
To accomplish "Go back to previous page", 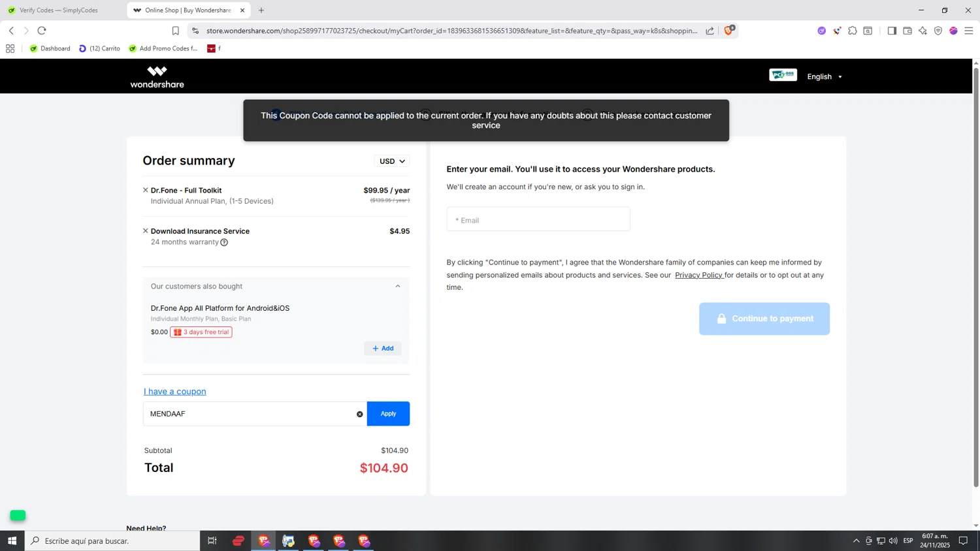I will [11, 31].
